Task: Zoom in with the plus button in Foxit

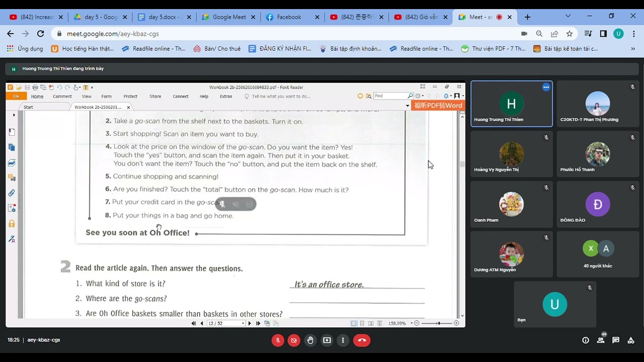Action: tap(456, 323)
